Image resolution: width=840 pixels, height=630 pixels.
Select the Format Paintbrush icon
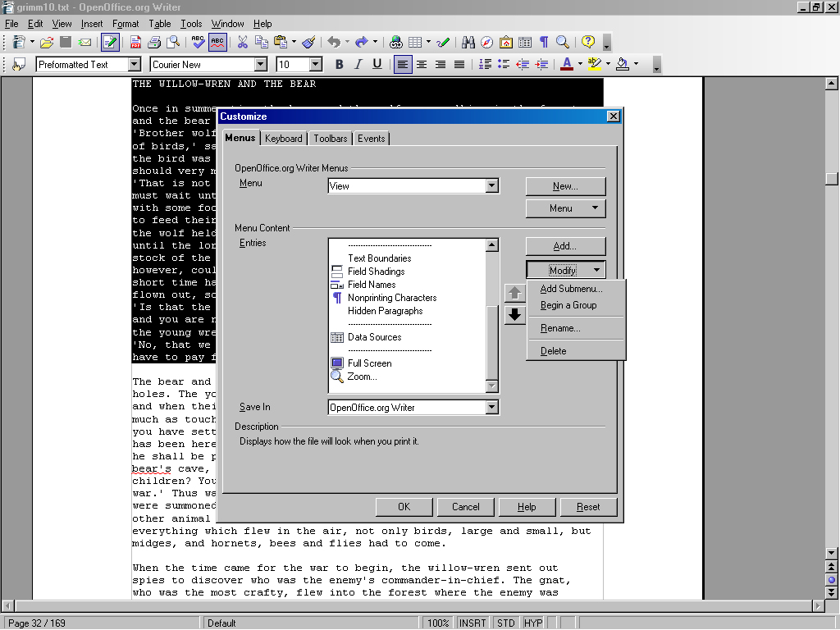point(308,43)
